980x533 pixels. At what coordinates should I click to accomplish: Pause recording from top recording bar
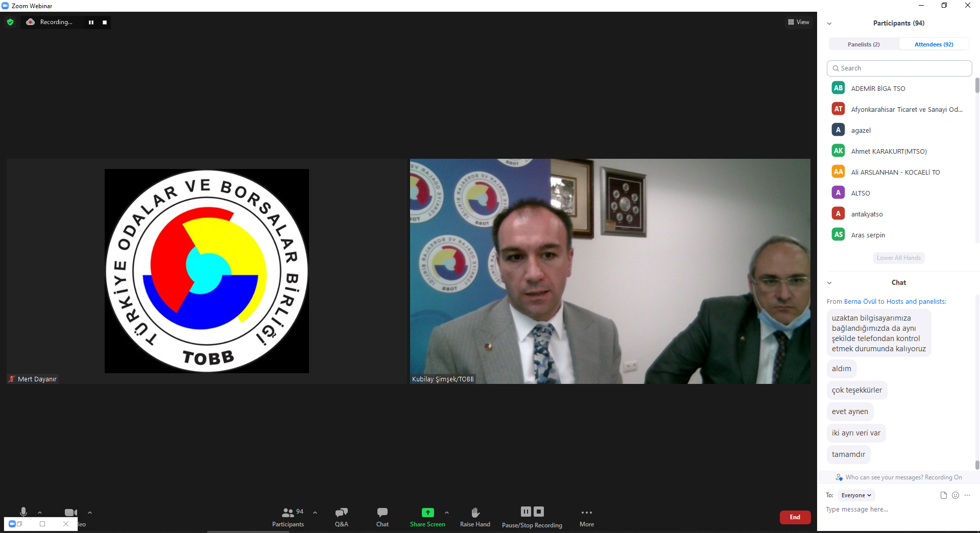(x=91, y=22)
